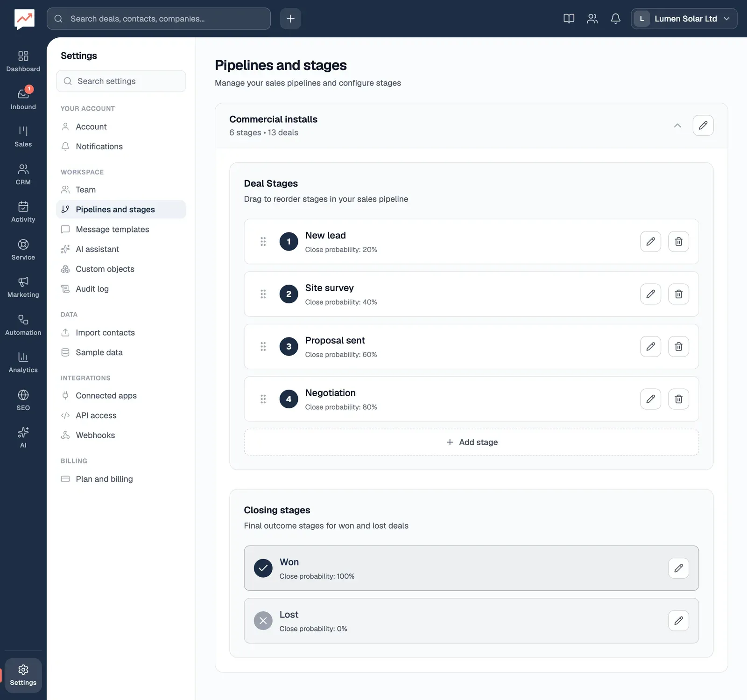This screenshot has height=700, width=747.
Task: Click the plus quick-create button
Action: [290, 19]
